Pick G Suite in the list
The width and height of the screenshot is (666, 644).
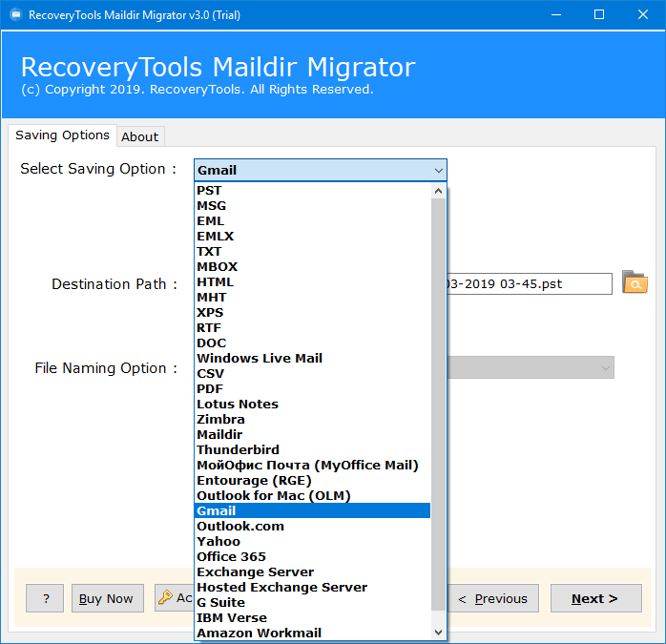[x=312, y=602]
